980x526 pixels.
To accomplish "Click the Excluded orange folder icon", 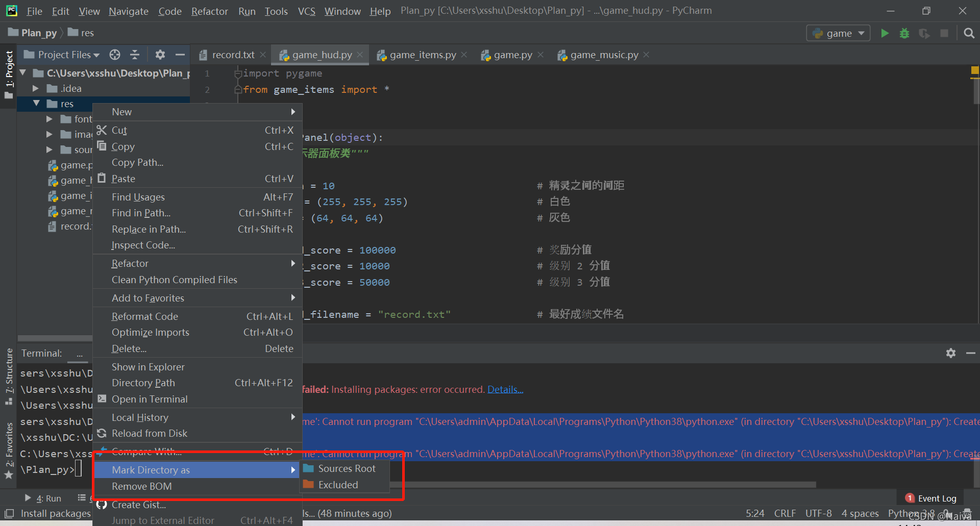I will [x=308, y=484].
